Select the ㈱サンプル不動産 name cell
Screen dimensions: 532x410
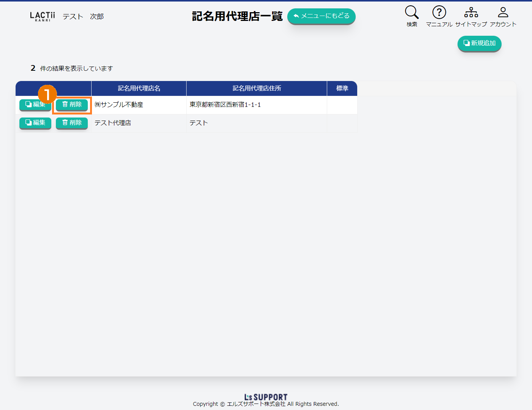(119, 105)
